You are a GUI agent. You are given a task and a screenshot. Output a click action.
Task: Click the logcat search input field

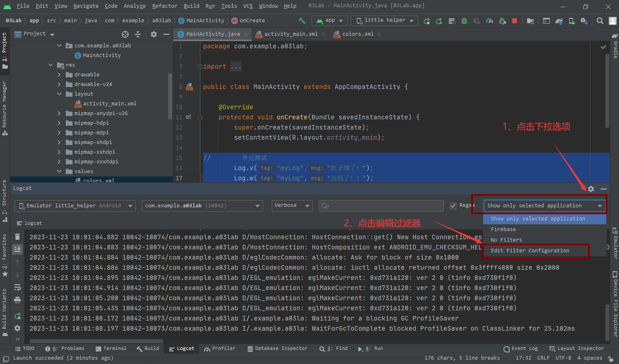click(381, 206)
